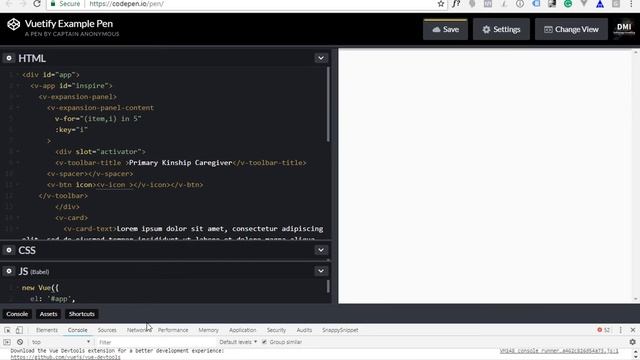Open the Chrome three-dot menu
Viewport: 640px width, 360px height.
631,4
